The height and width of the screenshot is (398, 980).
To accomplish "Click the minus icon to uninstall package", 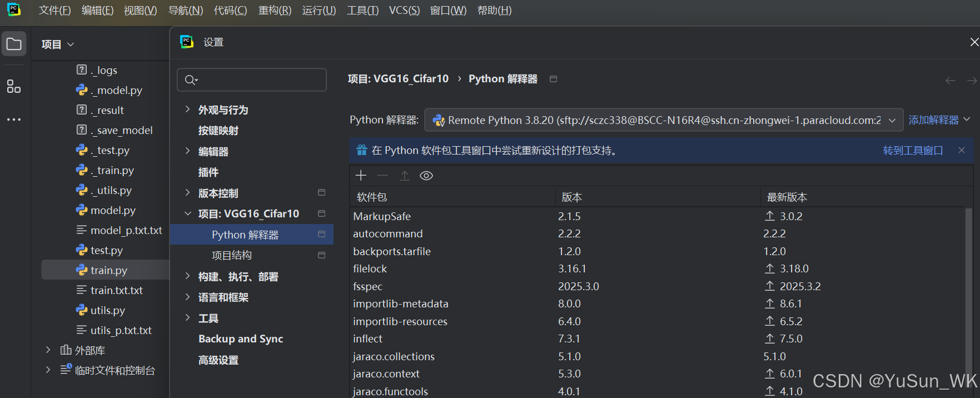I will click(382, 176).
